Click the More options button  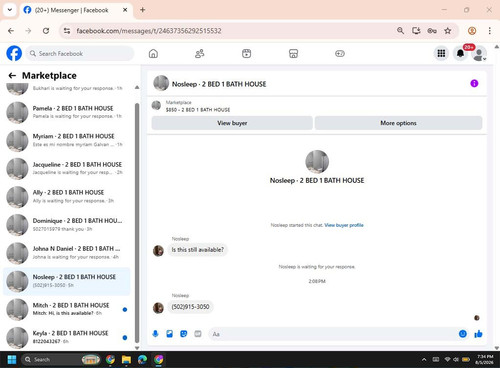point(398,123)
